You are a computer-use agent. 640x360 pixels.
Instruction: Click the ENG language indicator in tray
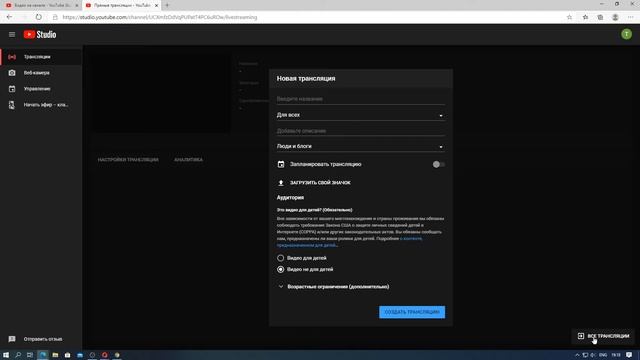click(x=603, y=355)
